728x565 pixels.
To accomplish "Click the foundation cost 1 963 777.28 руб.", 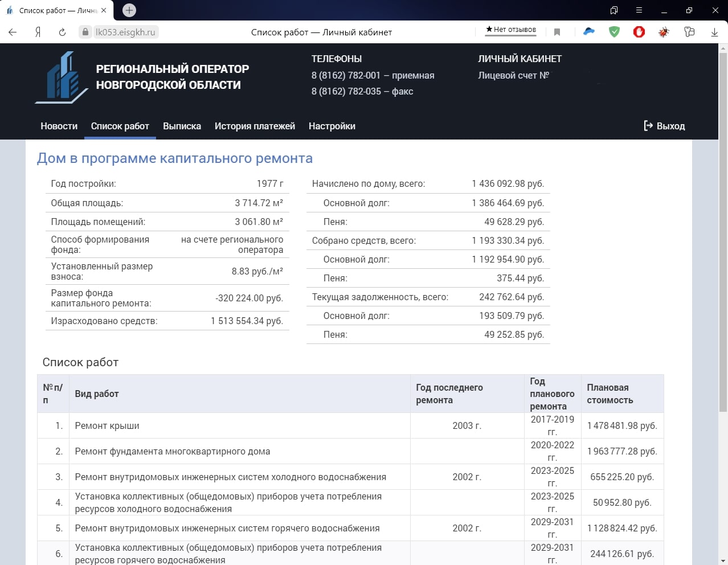I will tap(622, 451).
